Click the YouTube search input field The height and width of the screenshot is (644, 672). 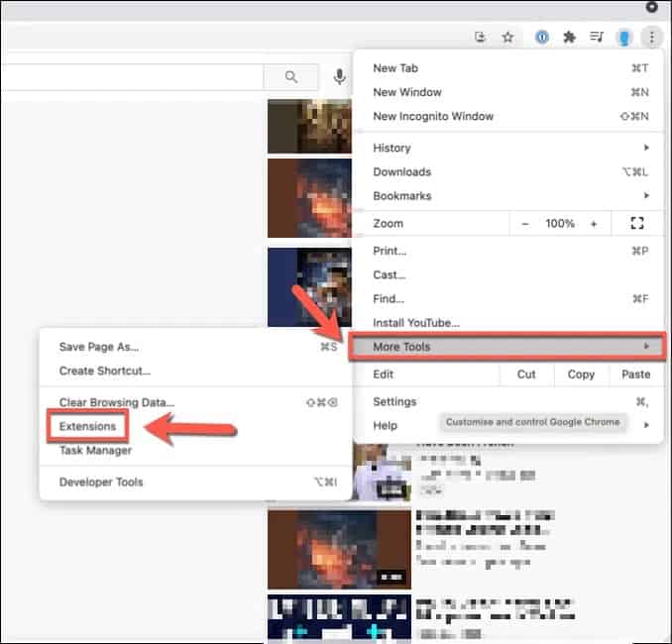[x=132, y=77]
